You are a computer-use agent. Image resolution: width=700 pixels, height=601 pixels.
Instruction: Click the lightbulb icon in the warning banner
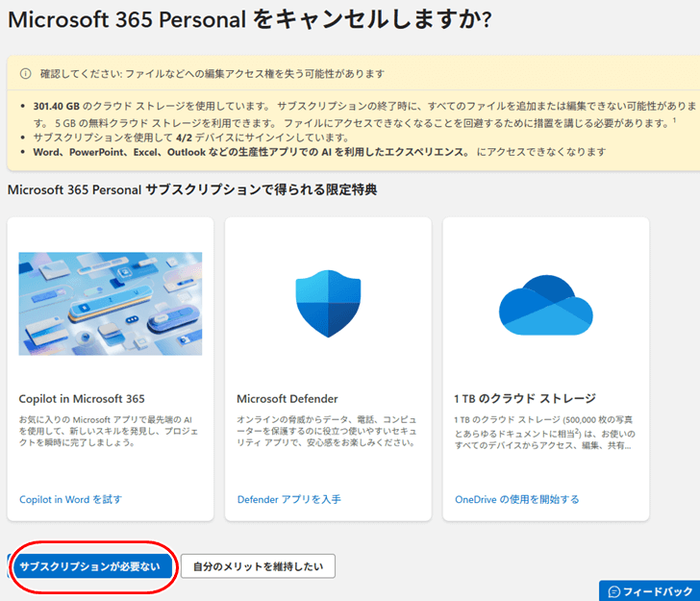point(24,74)
